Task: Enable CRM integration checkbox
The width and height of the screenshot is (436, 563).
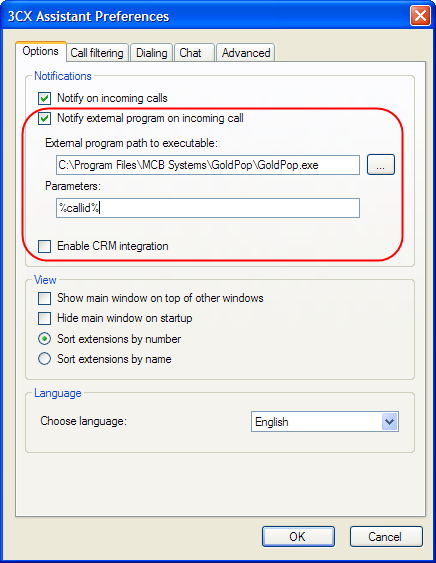Action: pyautogui.click(x=45, y=246)
